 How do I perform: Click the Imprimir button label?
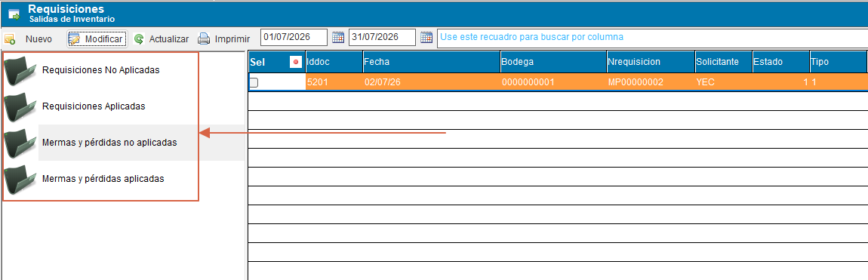click(232, 39)
